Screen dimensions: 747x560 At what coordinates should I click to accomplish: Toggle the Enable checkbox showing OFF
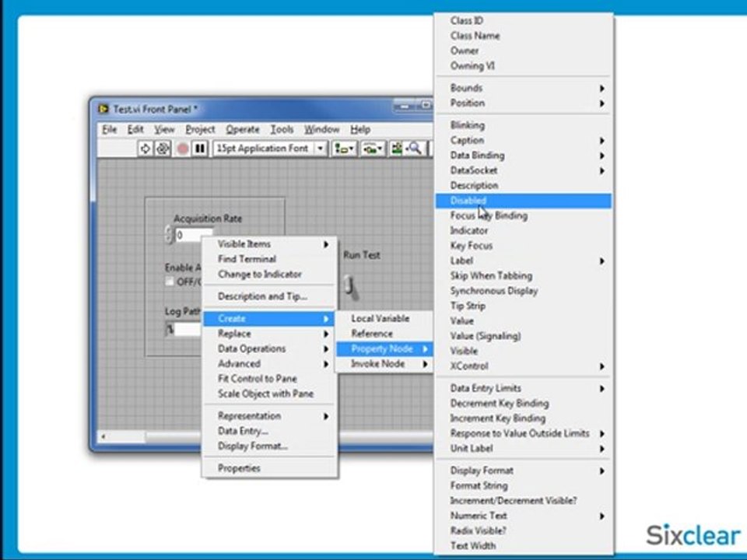click(170, 282)
